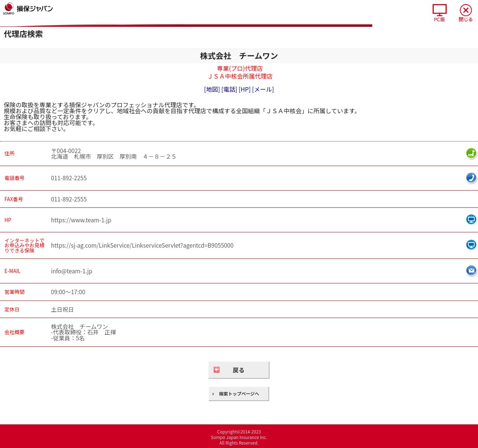Screen dimensions: 478x448
Task: Close the page with 閉じる icon
Action: pyautogui.click(x=465, y=13)
